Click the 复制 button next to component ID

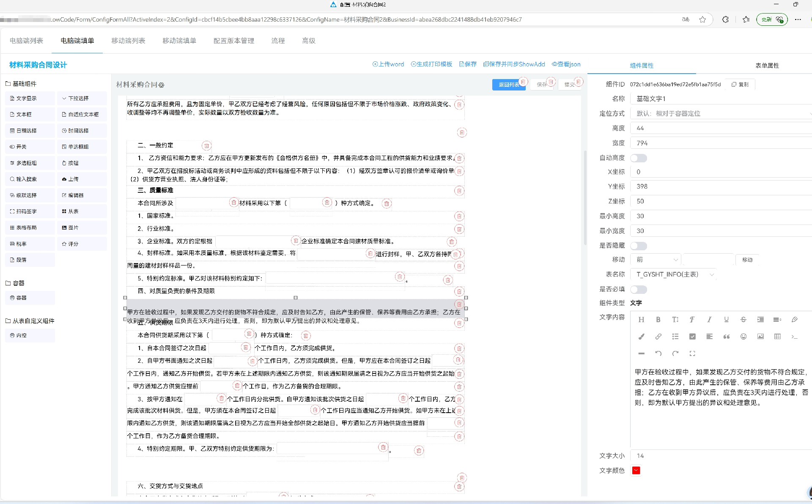click(x=740, y=85)
